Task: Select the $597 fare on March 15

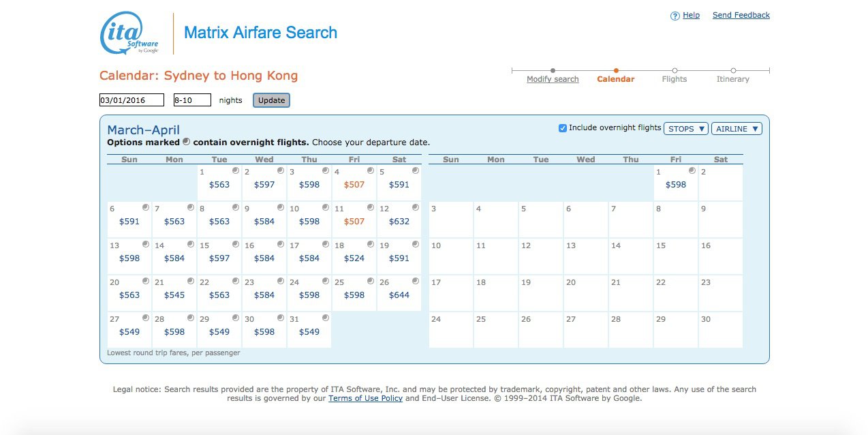Action: tap(219, 258)
